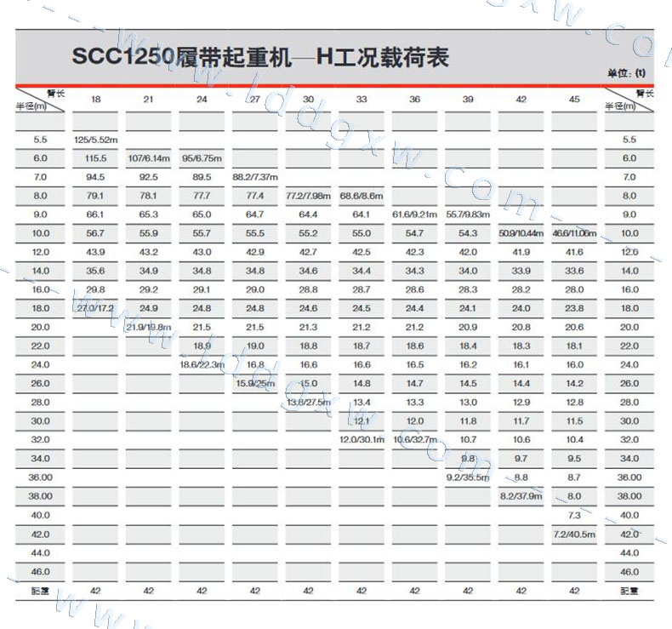Click the value '15.9/25m'

coord(255,383)
